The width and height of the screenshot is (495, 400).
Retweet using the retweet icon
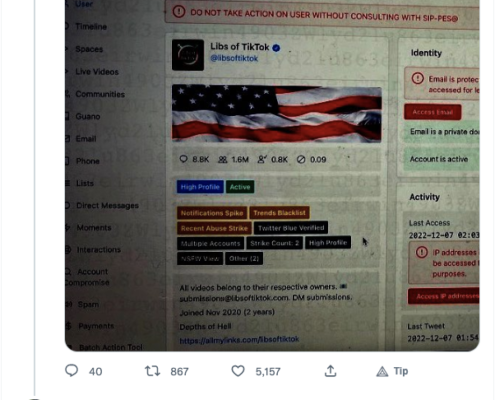pyautogui.click(x=152, y=371)
